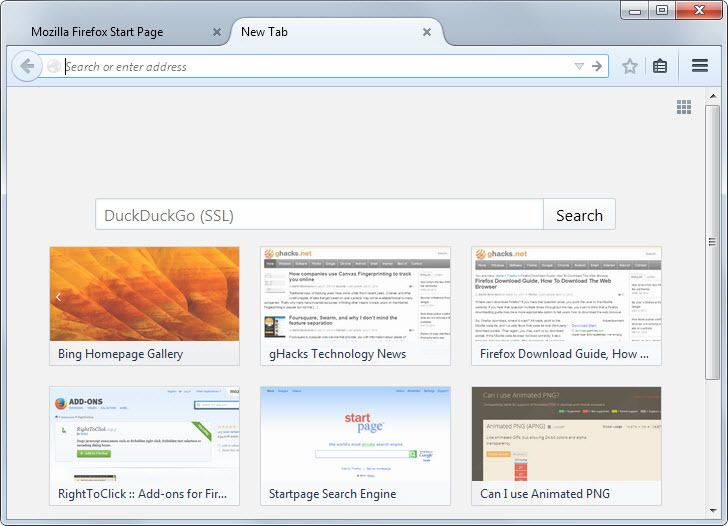Close the Mozilla Firefox Start Page tab
Image resolution: width=728 pixels, height=526 pixels.
coord(217,32)
